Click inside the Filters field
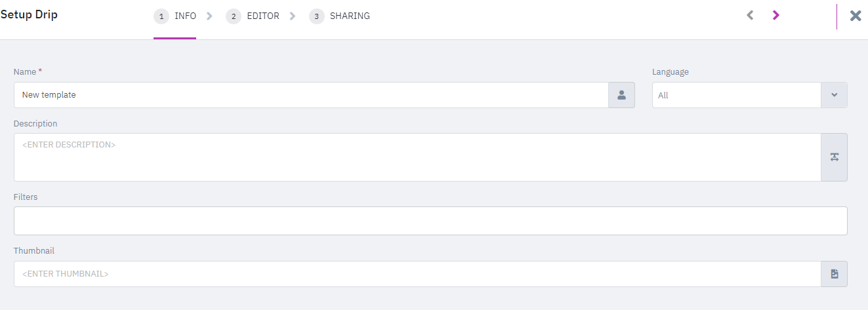 click(430, 221)
